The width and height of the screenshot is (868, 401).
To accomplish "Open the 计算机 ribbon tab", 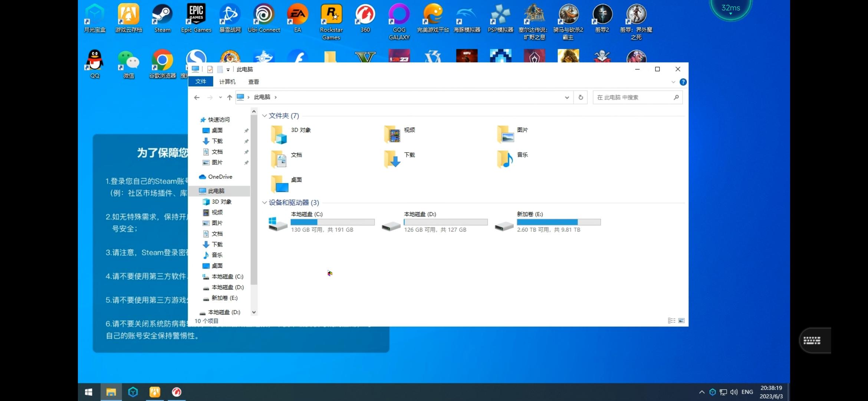I will tap(227, 82).
